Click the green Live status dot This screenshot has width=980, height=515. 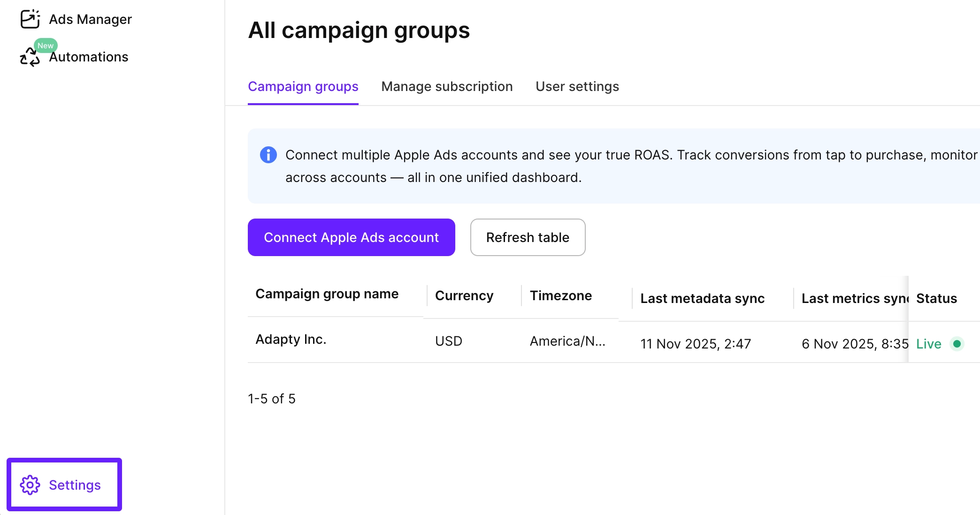coord(957,344)
